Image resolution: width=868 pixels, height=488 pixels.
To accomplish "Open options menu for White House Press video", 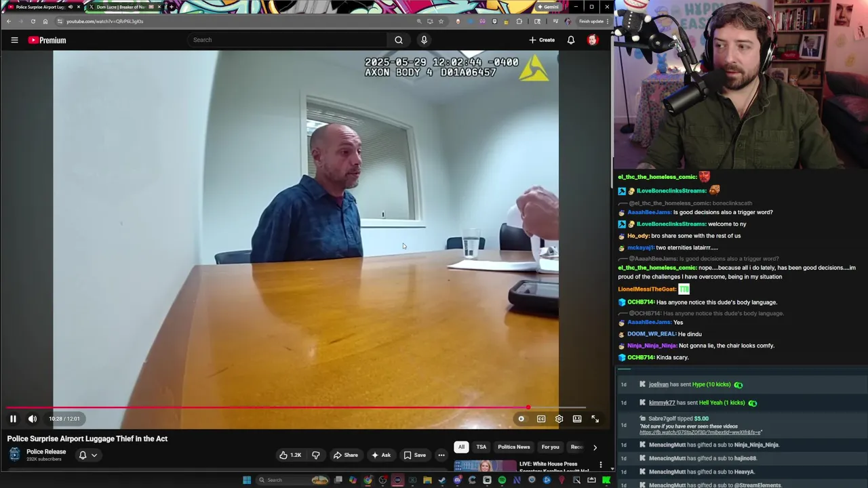I will pos(600,465).
